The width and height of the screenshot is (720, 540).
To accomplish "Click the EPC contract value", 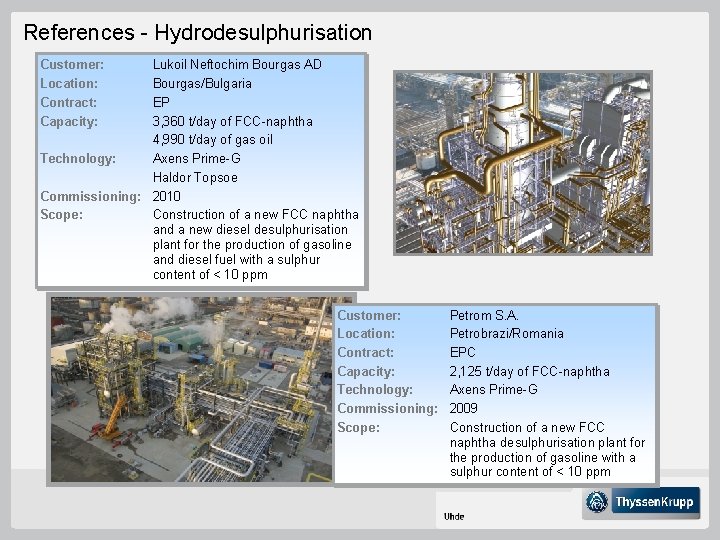I will pos(462,352).
